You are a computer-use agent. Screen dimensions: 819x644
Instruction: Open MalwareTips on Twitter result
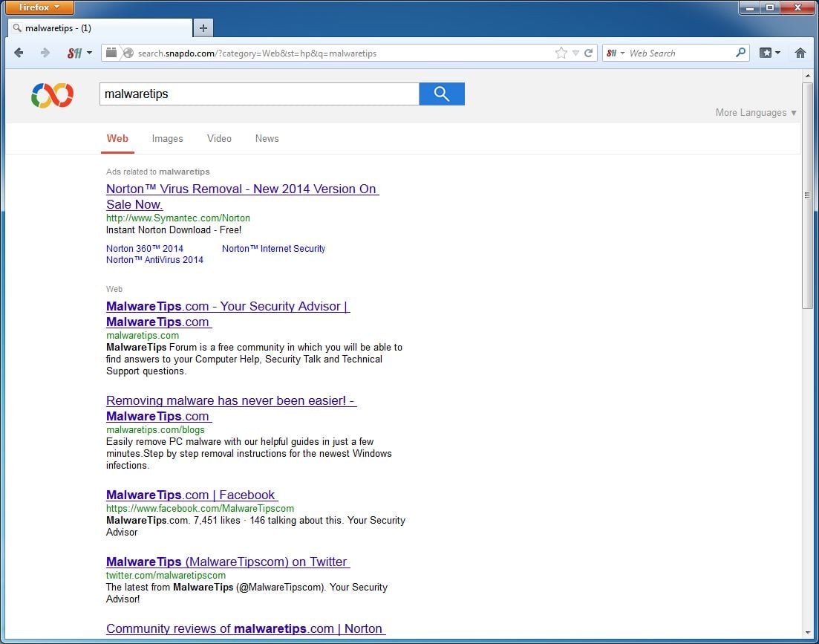click(x=228, y=562)
